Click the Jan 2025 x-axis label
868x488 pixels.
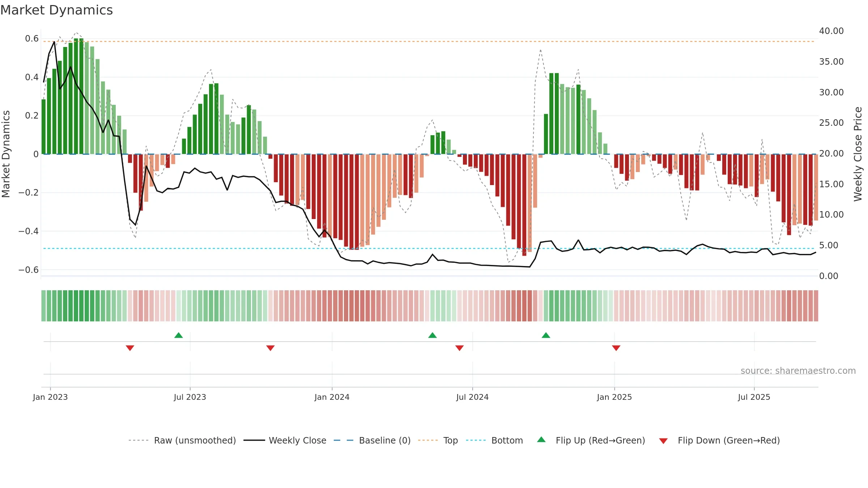tap(614, 397)
